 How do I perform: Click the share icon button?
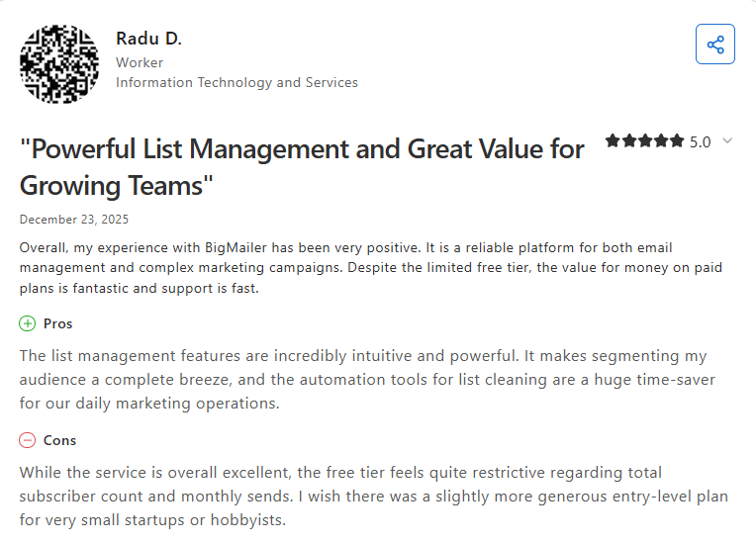pos(714,45)
